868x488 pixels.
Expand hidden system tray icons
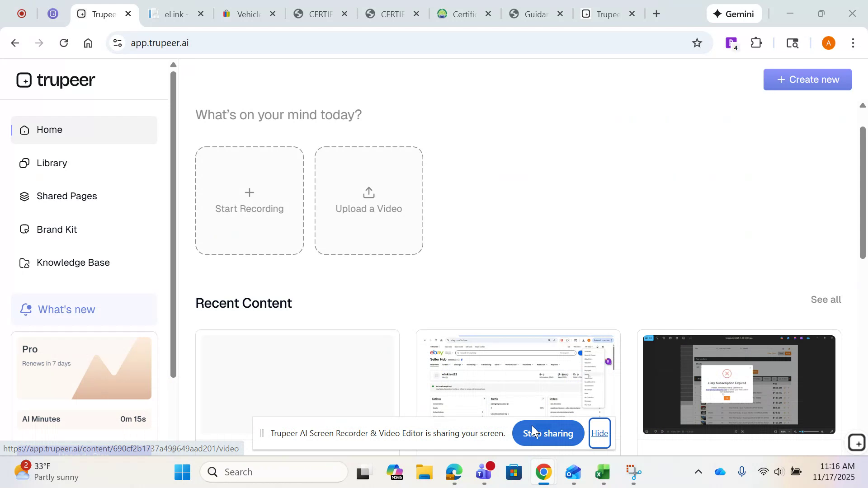tap(698, 471)
